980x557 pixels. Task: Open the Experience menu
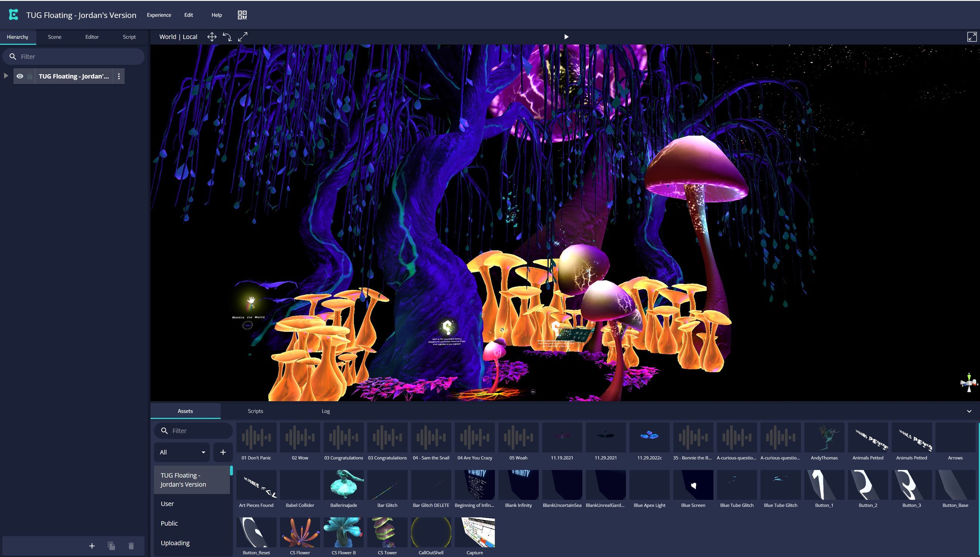pos(159,15)
